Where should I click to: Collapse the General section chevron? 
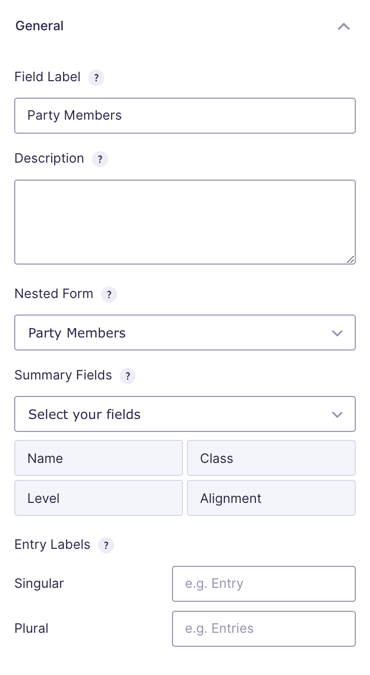(343, 27)
